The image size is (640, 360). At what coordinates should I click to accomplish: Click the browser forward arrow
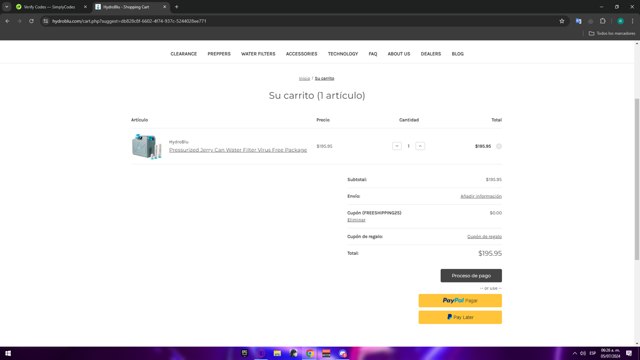[19, 21]
